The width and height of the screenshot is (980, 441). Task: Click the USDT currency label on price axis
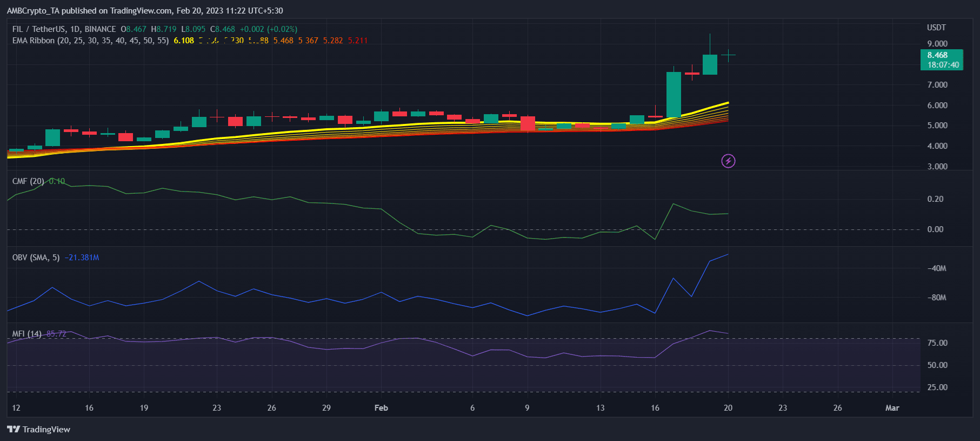(936, 28)
